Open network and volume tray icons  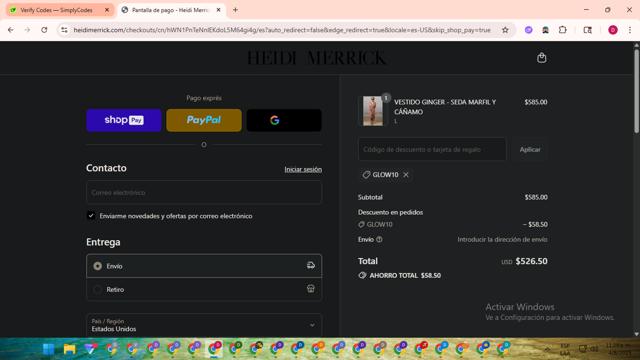pyautogui.click(x=588, y=349)
